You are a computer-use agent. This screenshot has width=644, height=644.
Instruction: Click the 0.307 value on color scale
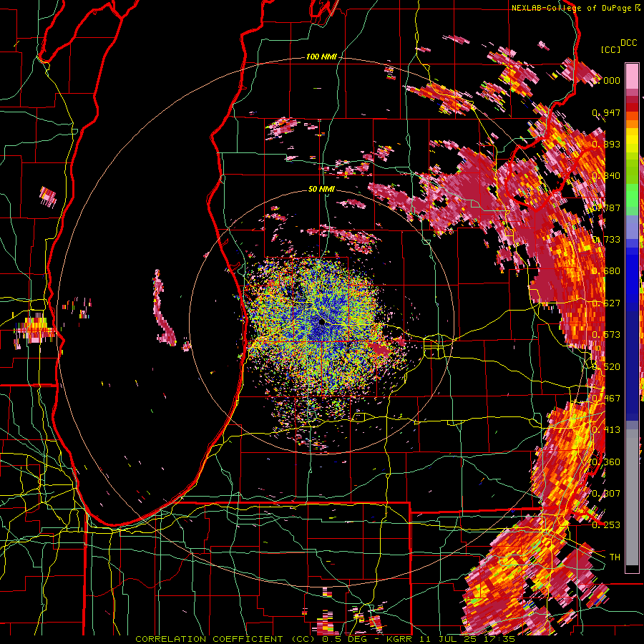606,493
